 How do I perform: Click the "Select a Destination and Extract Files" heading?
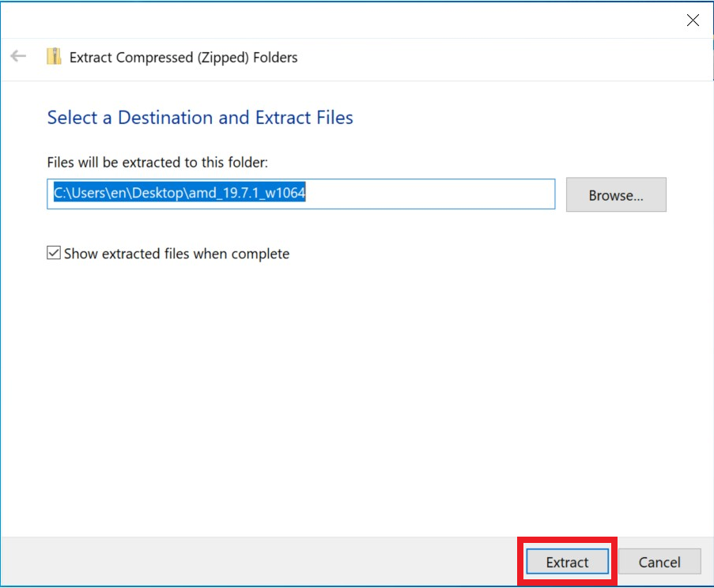[x=200, y=118]
